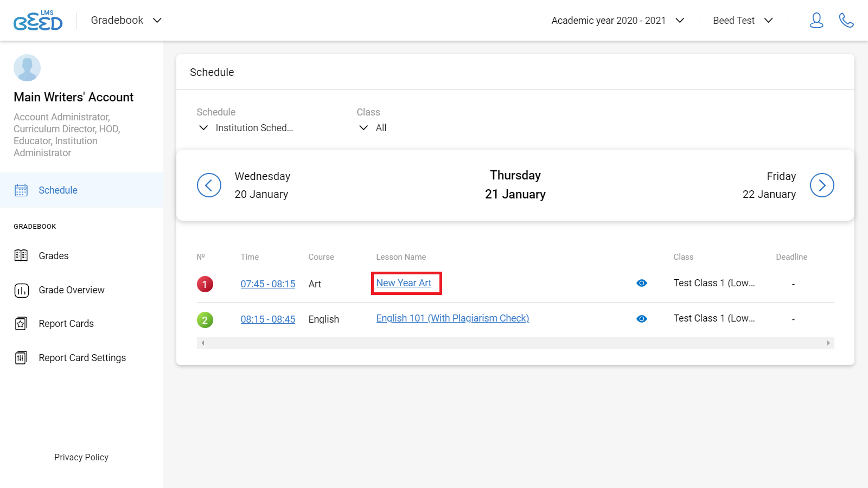The image size is (868, 488).
Task: Click the phone contact icon
Action: point(846,21)
